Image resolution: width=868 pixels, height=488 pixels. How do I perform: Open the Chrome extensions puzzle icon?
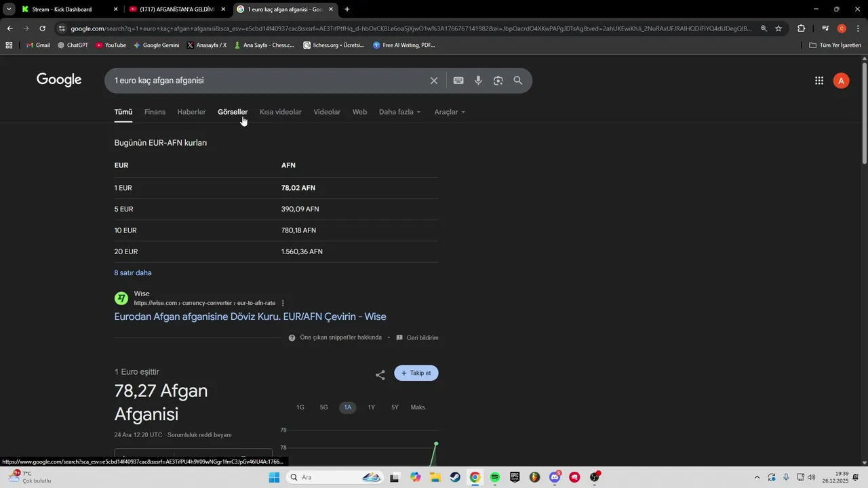pyautogui.click(x=802, y=28)
